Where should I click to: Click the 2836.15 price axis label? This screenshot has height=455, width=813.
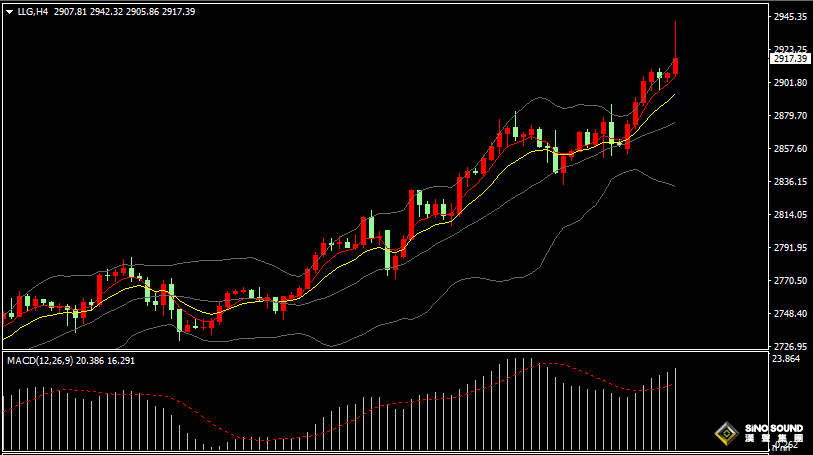[x=790, y=182]
